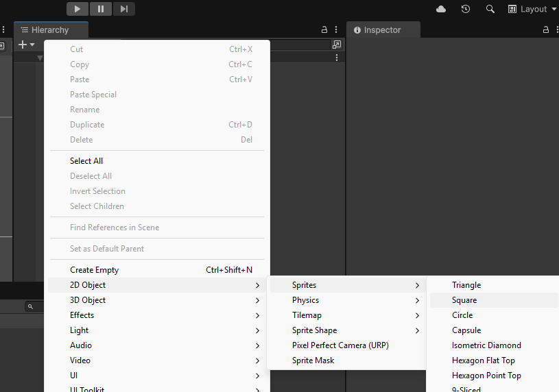The width and height of the screenshot is (559, 392).
Task: Open the version history icon
Action: pyautogui.click(x=466, y=9)
